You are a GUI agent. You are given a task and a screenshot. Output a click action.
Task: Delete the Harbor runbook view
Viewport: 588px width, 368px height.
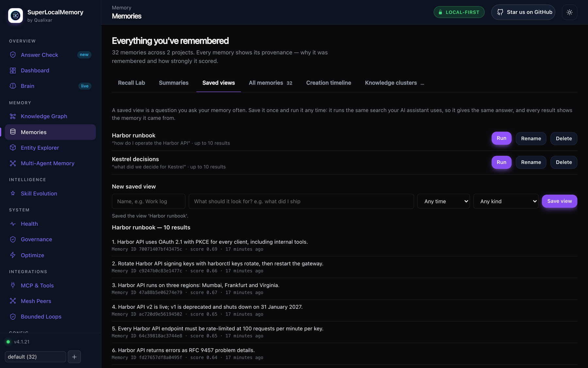coord(564,138)
